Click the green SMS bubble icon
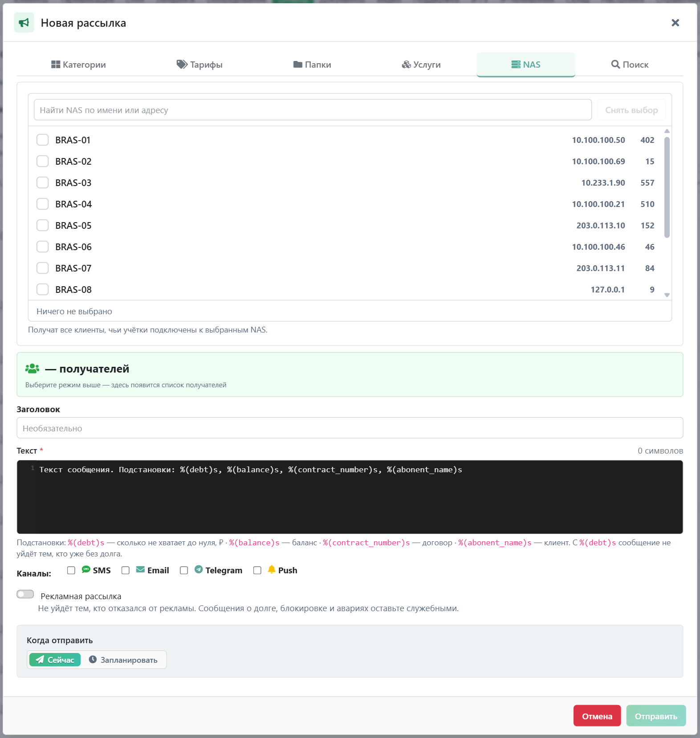 click(x=86, y=569)
